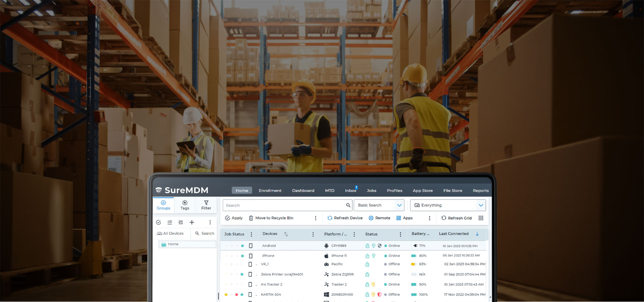Screen dimensions: 644x302
Task: Toggle sort arrows on Devices column
Action: [x=286, y=234]
